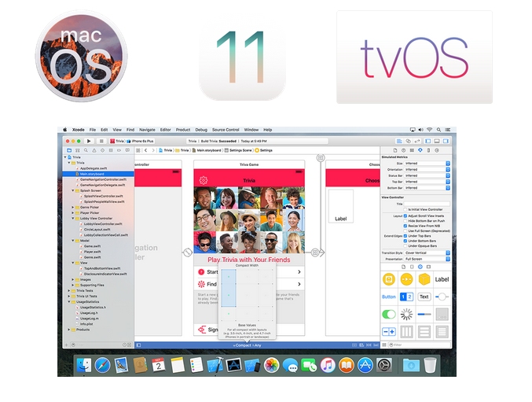Image resolution: width=532 pixels, height=402 pixels.
Task: Select the Button object in library
Action: 389,297
